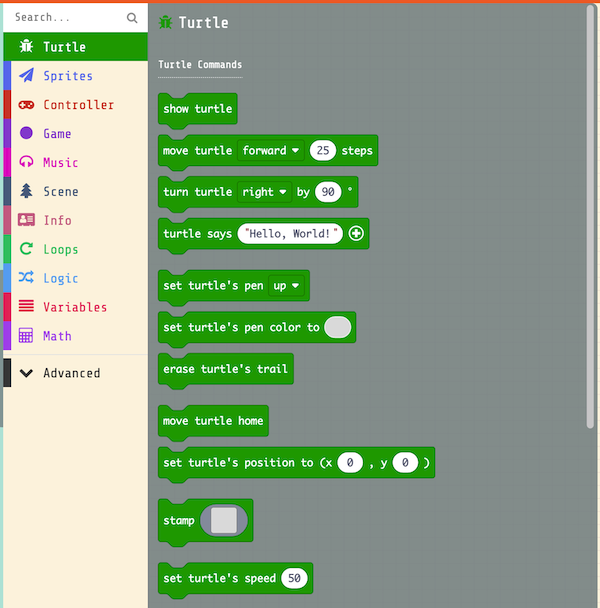Click the 25 steps value field
Screen dimensions: 600x608
[x=323, y=150]
